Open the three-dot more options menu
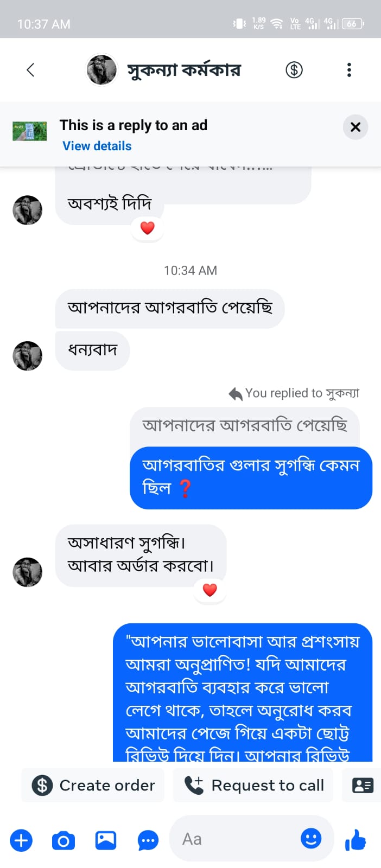 click(x=349, y=70)
